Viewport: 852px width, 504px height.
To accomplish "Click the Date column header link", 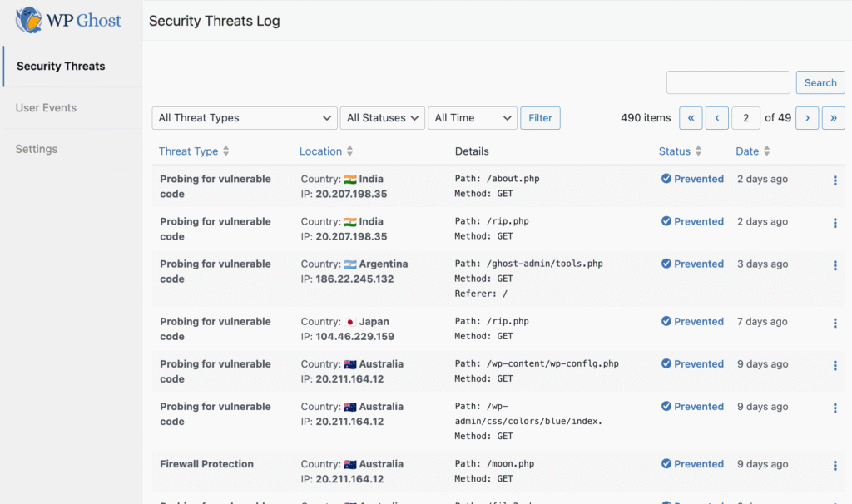I will pyautogui.click(x=747, y=151).
